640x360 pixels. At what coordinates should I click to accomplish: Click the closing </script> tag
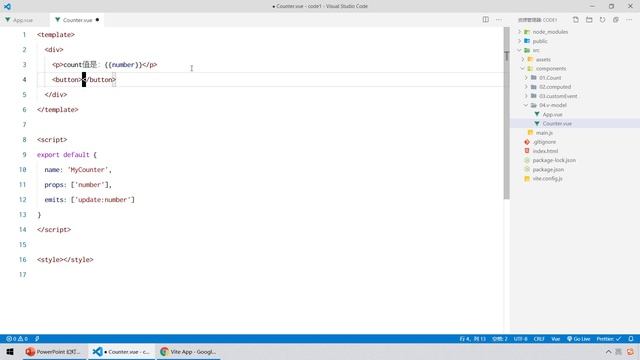(54, 230)
